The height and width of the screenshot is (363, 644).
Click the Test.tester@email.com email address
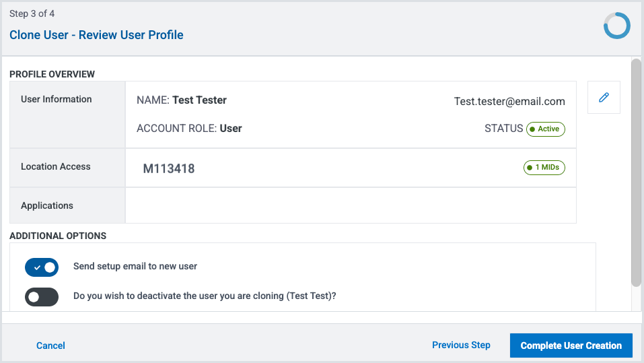(x=509, y=102)
